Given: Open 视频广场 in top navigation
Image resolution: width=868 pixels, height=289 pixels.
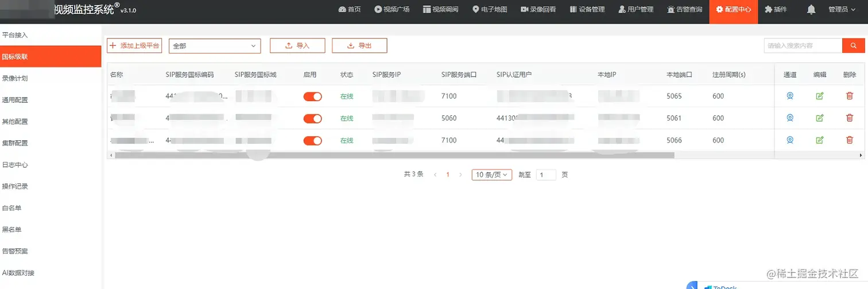Looking at the screenshot, I should (392, 10).
